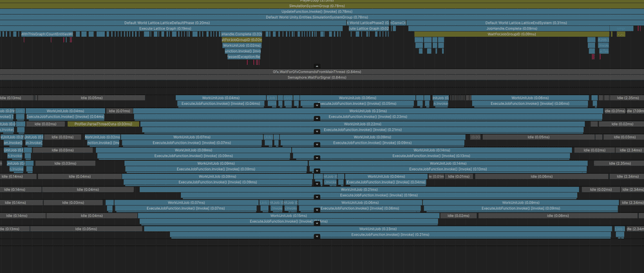
Task: Select the WaitForJobGroupID (0.09ms) olive bar
Action: click(511, 35)
